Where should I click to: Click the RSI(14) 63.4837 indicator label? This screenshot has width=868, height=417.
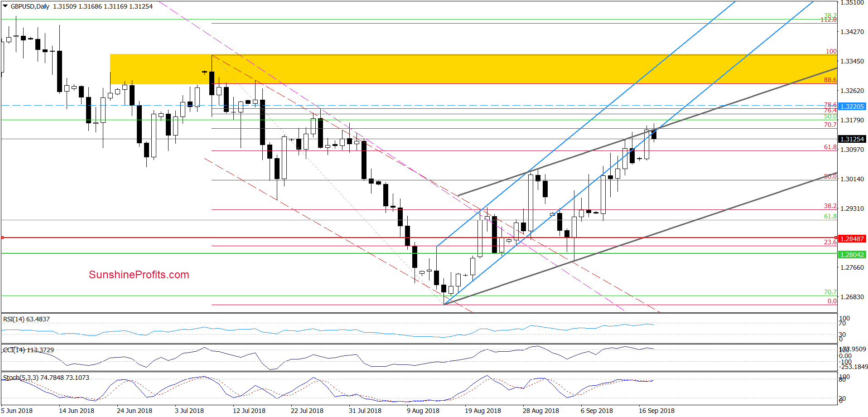click(26, 319)
